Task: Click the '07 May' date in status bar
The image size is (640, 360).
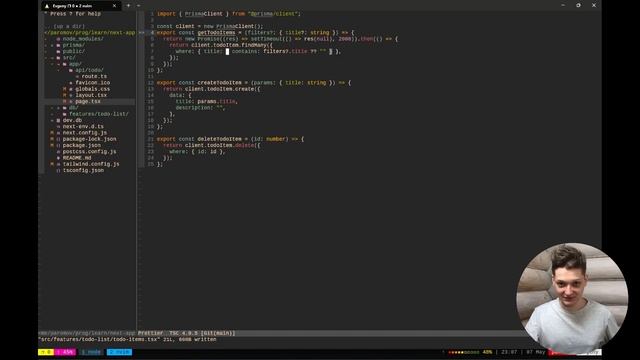Action: tap(536, 352)
